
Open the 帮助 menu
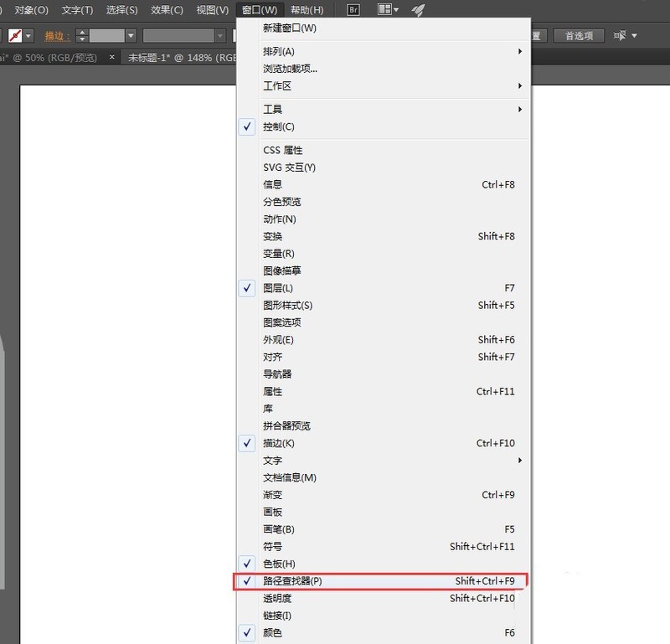305,9
